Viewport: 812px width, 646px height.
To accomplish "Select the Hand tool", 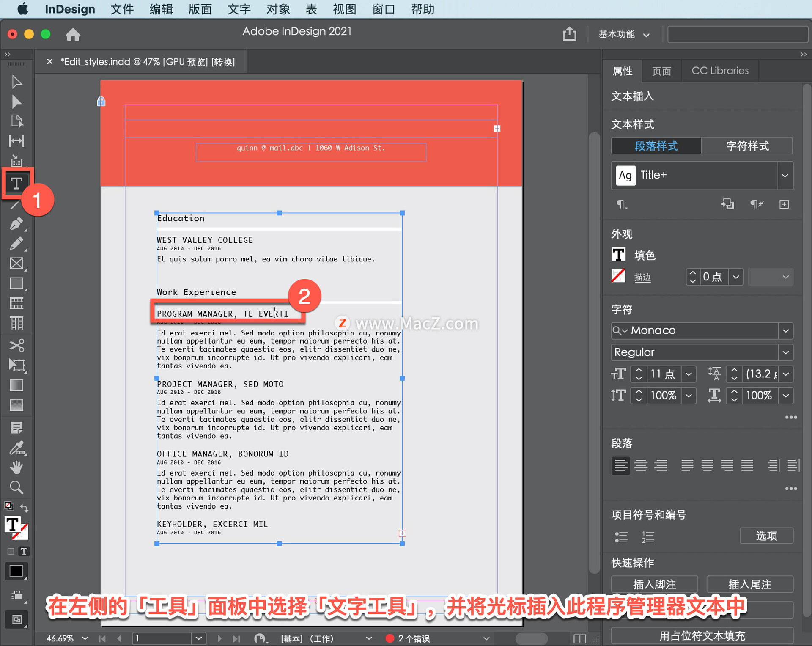I will 16,467.
